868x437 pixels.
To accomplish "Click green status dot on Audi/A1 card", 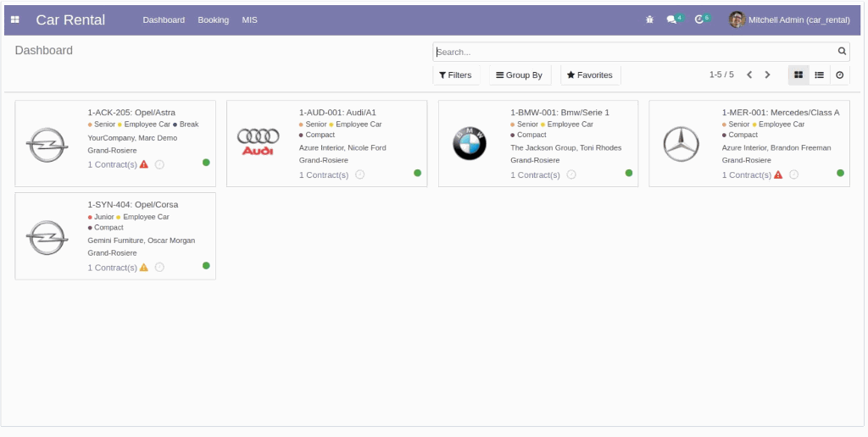I will [417, 173].
